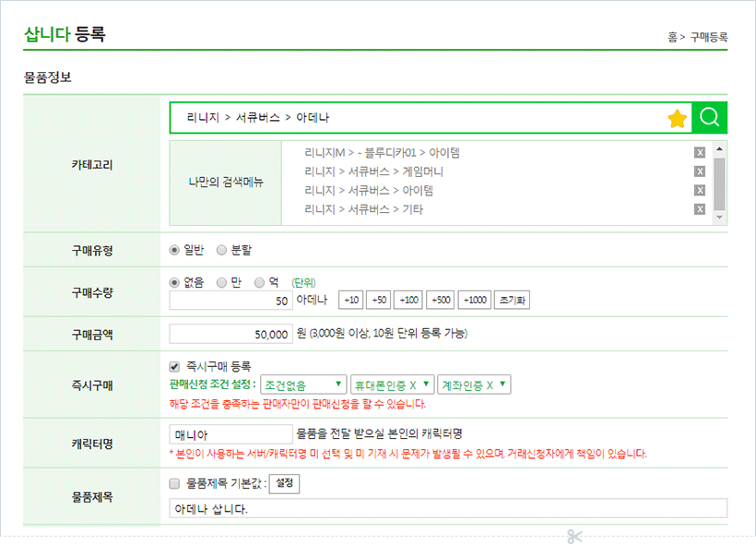756x544 pixels.
Task: Choose 만 unit radio button
Action: 221,283
